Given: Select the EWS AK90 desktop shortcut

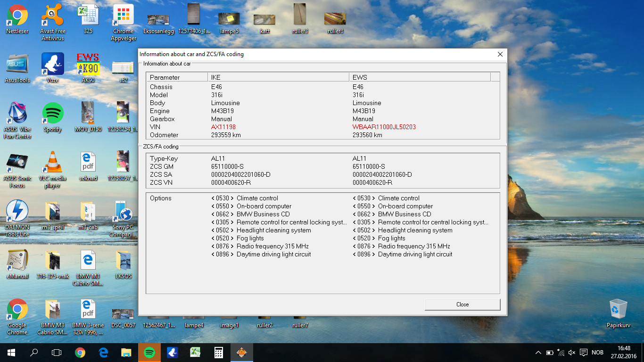Looking at the screenshot, I should [x=88, y=68].
